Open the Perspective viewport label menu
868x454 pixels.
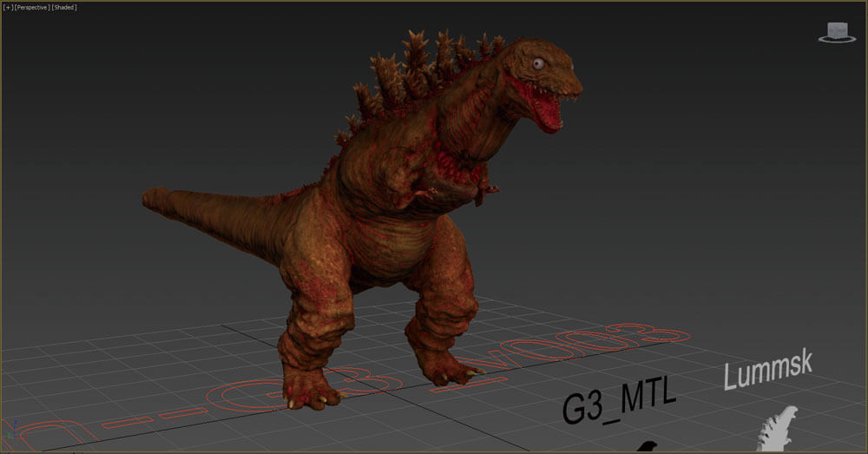pyautogui.click(x=32, y=7)
